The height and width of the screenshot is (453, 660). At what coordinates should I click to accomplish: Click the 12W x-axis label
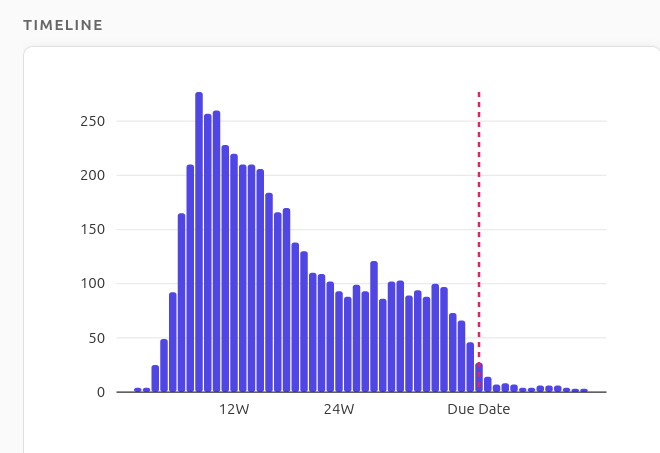click(234, 409)
